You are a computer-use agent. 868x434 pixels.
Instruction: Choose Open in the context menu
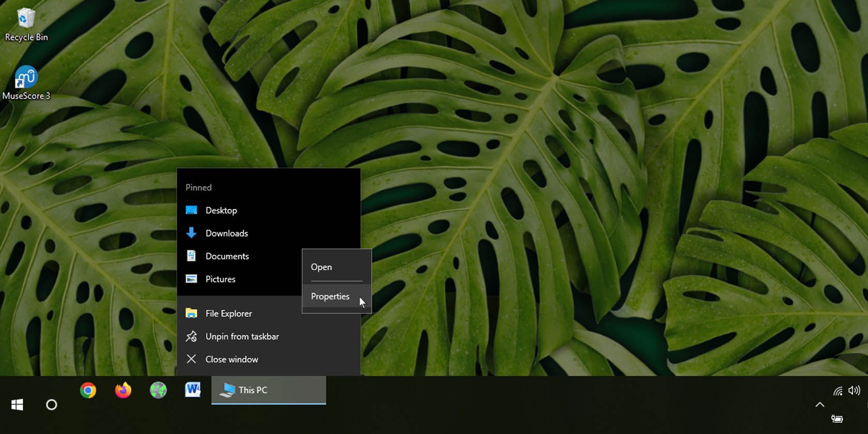[x=321, y=267]
